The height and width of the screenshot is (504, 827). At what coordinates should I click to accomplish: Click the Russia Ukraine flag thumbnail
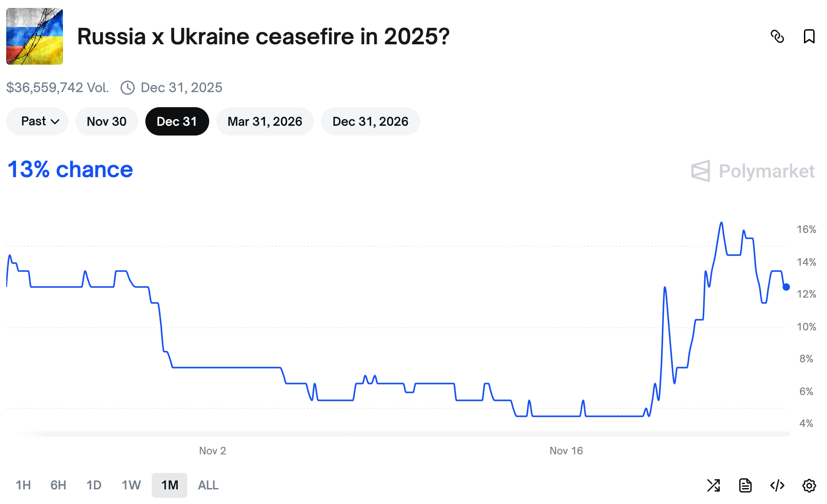[35, 36]
